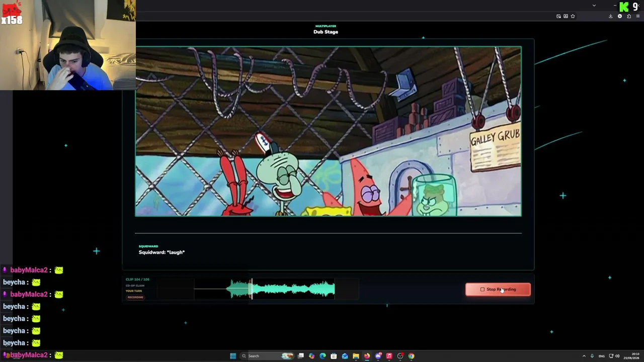The width and height of the screenshot is (644, 362).
Task: Open the Mail app from the taskbar
Action: (345, 356)
